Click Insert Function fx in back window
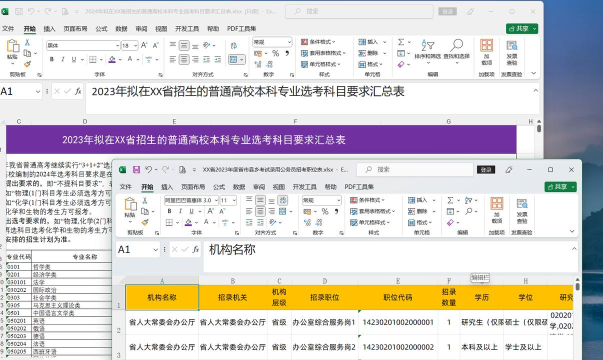Viewport: 603px width, 360px height. tap(78, 91)
